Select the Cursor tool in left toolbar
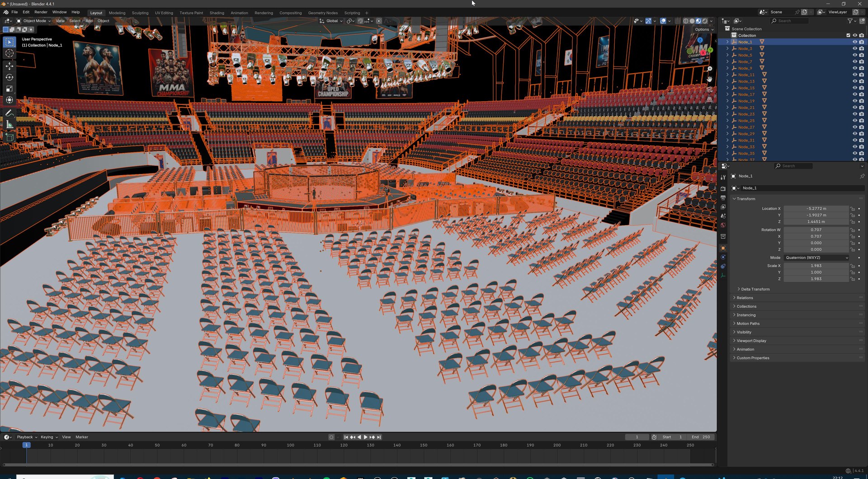This screenshot has height=479, width=868. (x=9, y=53)
